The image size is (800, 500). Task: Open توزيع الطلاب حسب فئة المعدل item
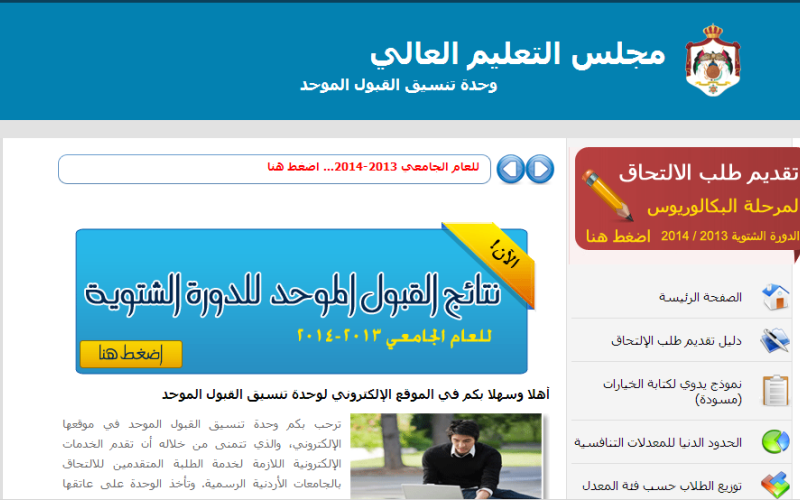click(662, 485)
